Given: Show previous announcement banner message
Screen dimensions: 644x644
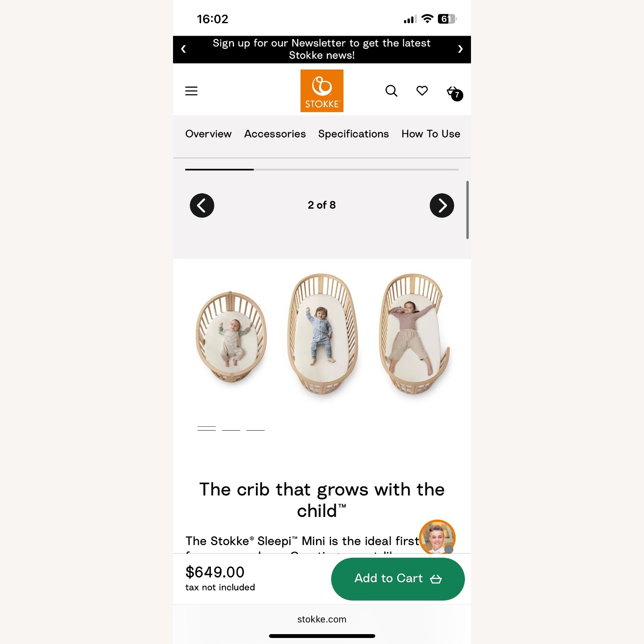Looking at the screenshot, I should (x=183, y=49).
